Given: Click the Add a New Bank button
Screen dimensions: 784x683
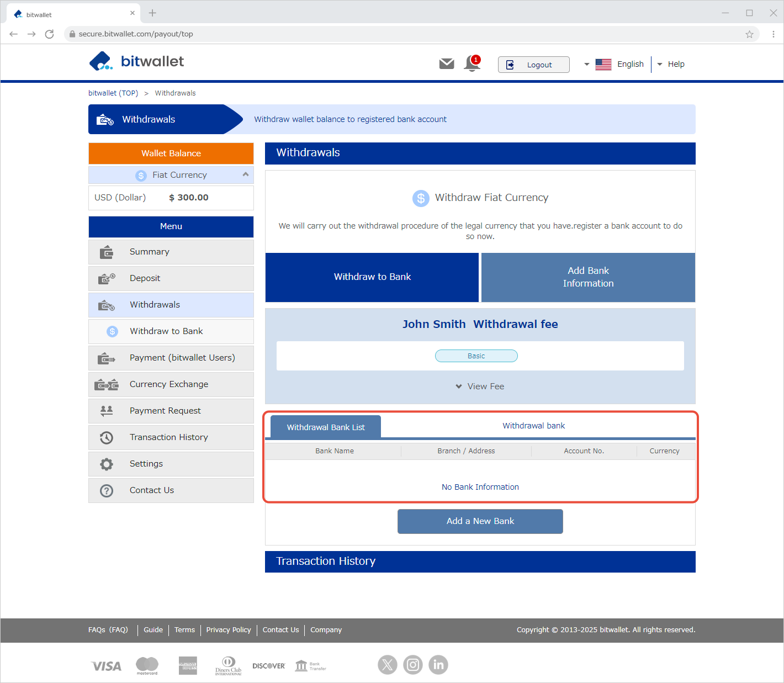Looking at the screenshot, I should click(480, 521).
